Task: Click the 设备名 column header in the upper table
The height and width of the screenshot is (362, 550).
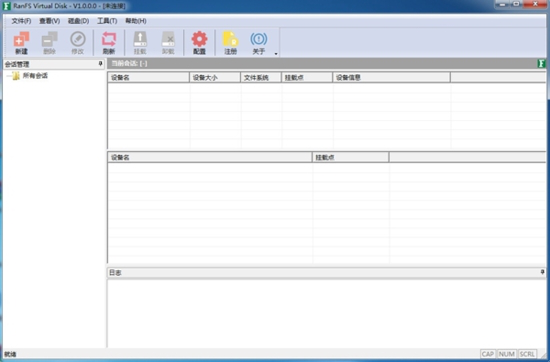Action: pos(148,78)
